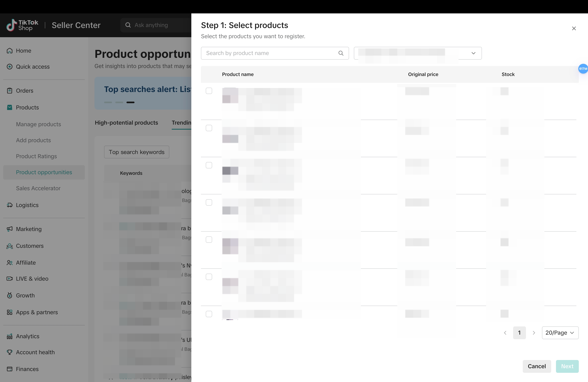Open Manage products in sidebar

point(38,124)
